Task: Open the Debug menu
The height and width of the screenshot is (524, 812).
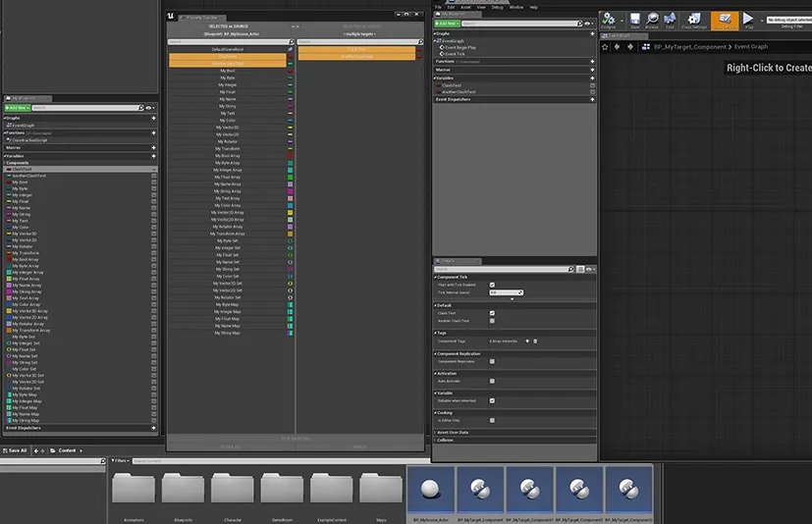Action: 497,7
